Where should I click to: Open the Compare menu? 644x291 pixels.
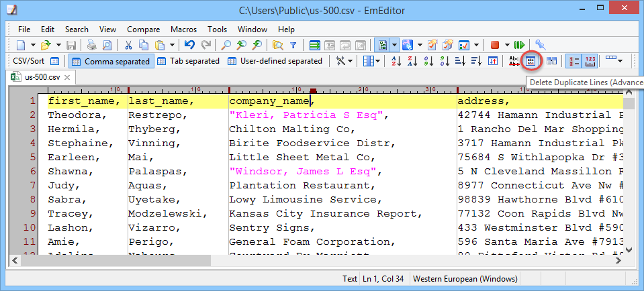point(143,30)
